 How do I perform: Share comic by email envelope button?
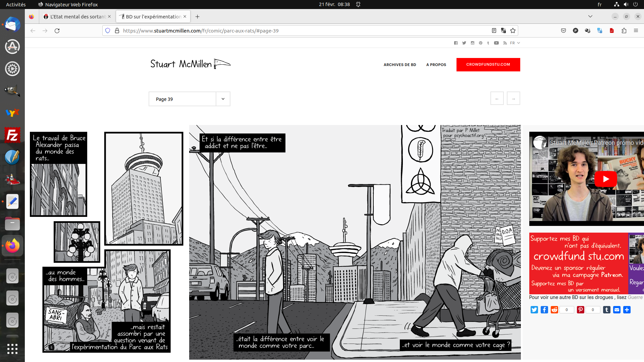(x=617, y=310)
